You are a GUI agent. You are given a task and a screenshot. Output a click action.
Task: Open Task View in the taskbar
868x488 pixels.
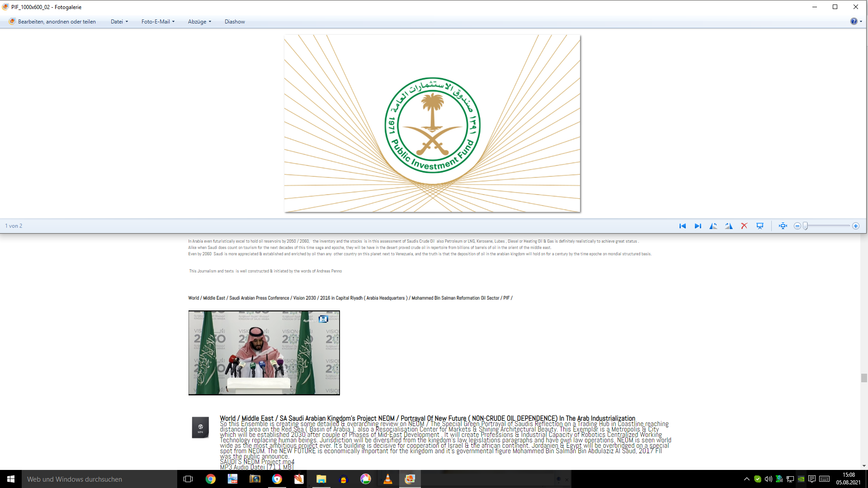click(188, 479)
